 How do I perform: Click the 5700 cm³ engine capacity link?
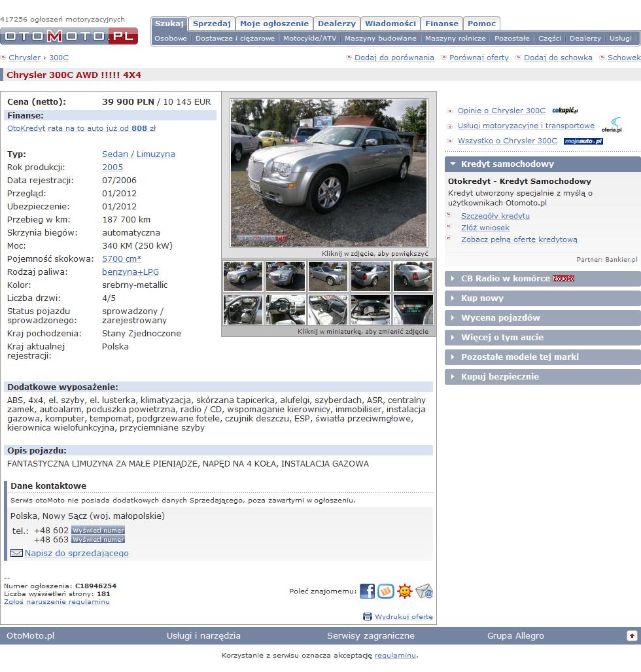point(121,259)
